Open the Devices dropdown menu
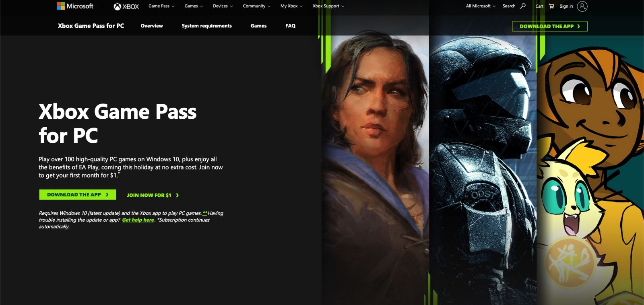 (223, 6)
